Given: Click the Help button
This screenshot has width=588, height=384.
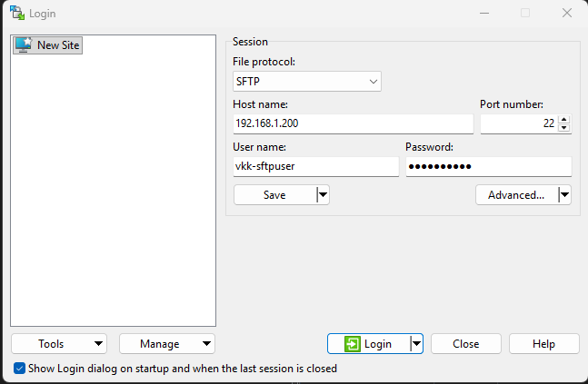Looking at the screenshot, I should click(x=543, y=343).
